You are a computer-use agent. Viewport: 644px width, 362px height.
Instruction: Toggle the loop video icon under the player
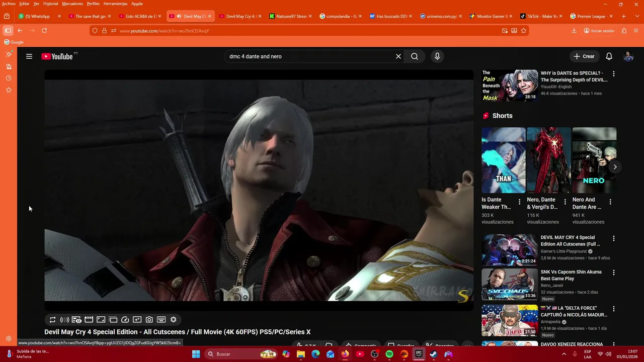pos(52,320)
